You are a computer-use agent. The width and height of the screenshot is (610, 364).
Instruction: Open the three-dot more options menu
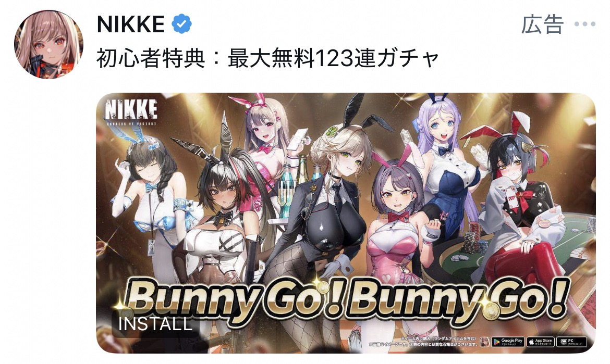pos(585,24)
